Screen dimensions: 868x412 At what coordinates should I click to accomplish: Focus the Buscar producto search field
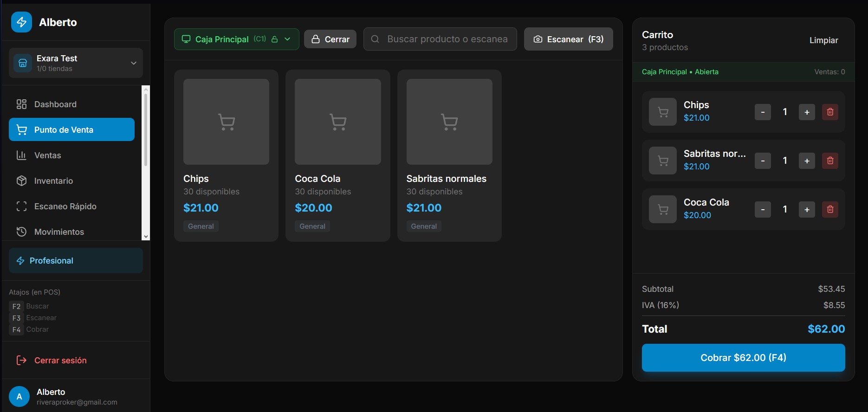[447, 39]
